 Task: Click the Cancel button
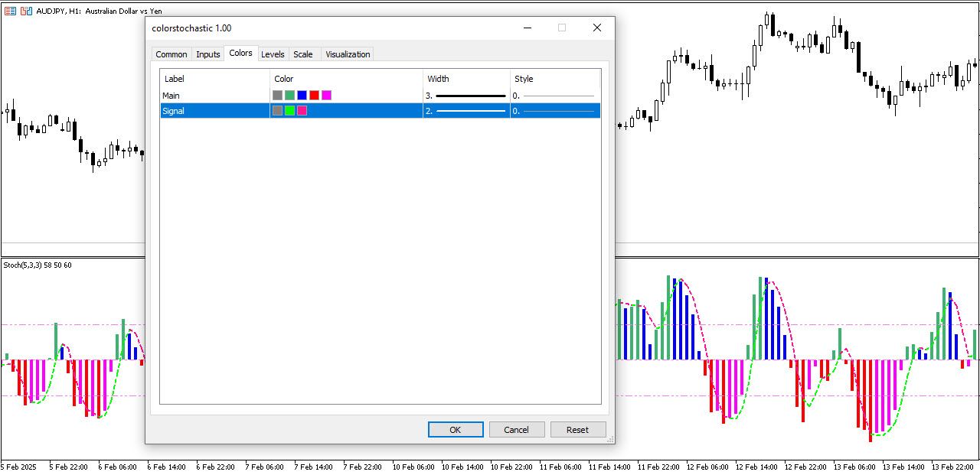coord(517,430)
